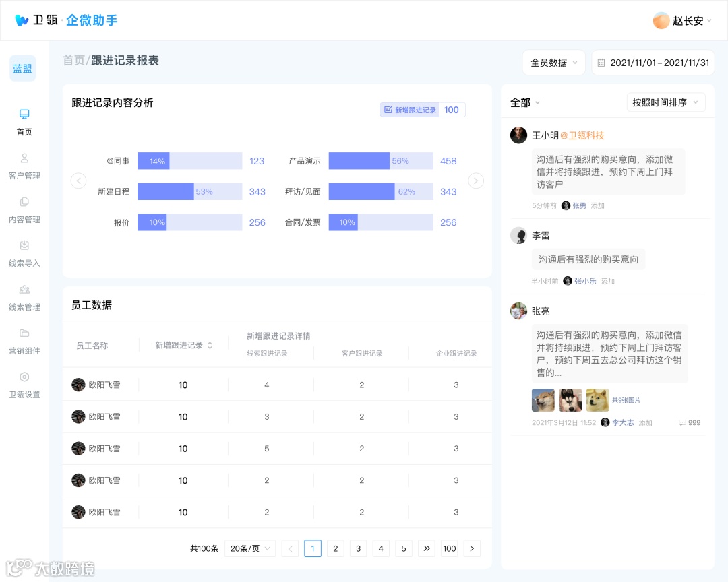This screenshot has height=582, width=728.
Task: Click 新建日程 53% progress bar
Action: (x=189, y=192)
